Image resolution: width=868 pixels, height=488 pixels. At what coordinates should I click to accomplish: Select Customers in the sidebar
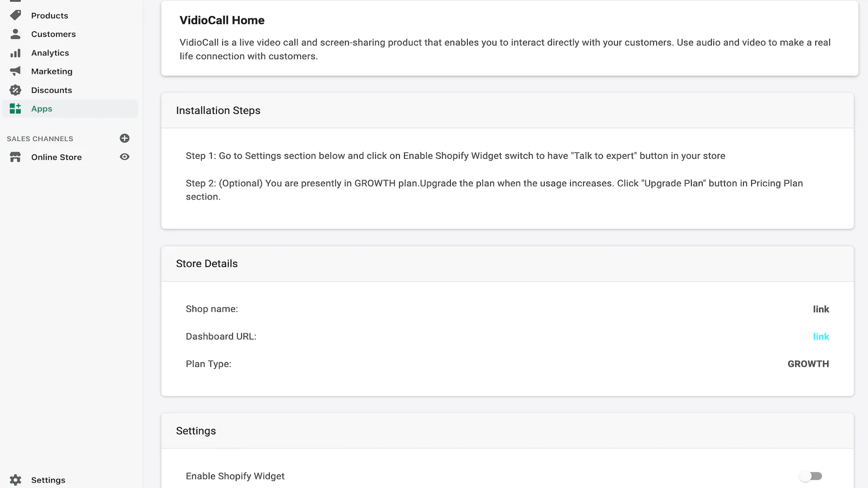pos(53,34)
